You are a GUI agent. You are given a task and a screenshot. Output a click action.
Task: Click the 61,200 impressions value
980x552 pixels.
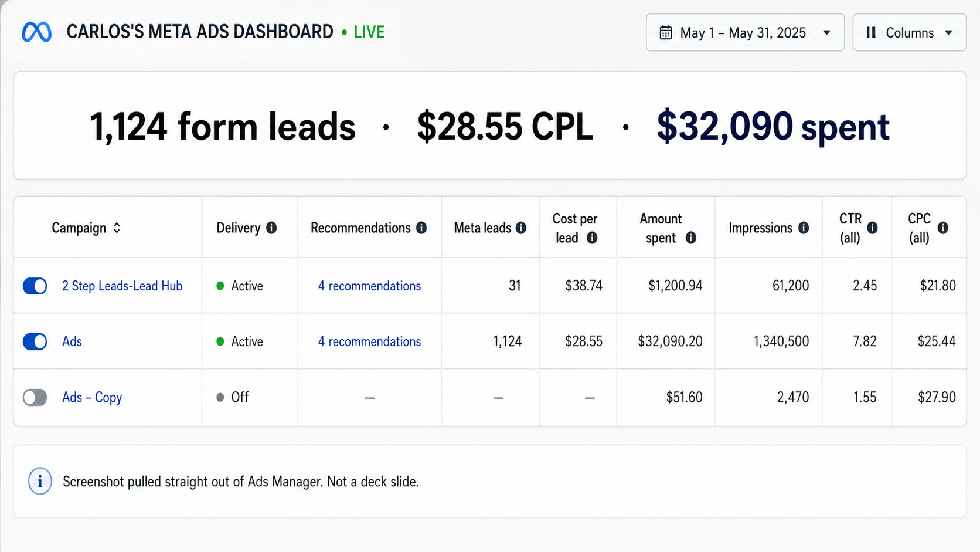tap(791, 286)
